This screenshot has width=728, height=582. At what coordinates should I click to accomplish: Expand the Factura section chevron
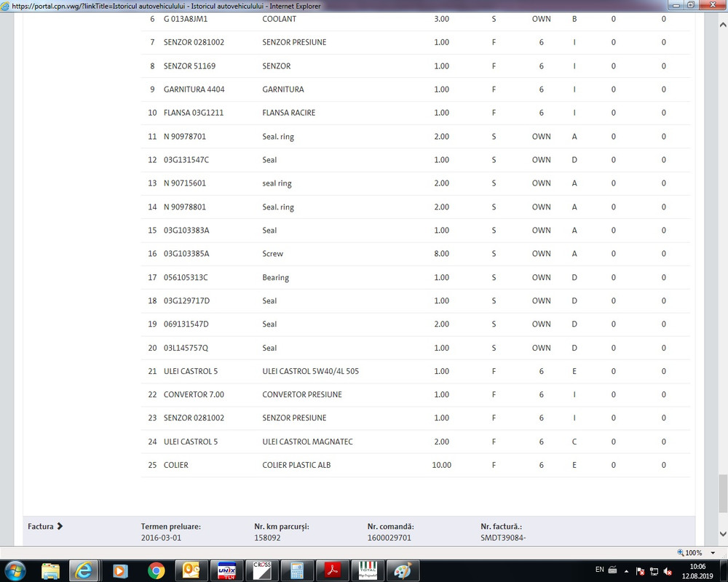click(60, 526)
